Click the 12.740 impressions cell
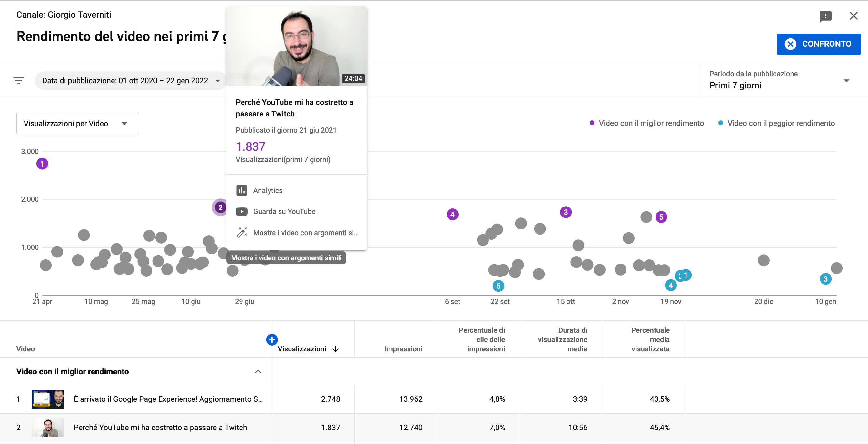 pos(410,427)
